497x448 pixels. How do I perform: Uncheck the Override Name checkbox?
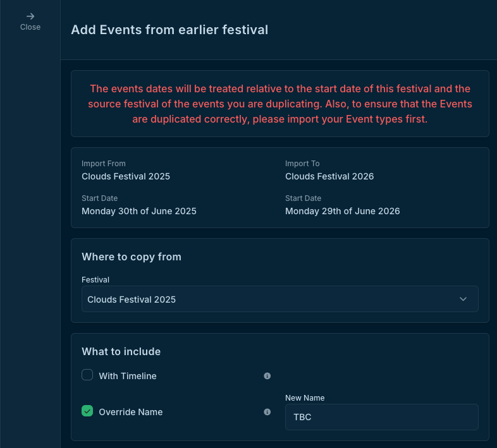pyautogui.click(x=87, y=411)
